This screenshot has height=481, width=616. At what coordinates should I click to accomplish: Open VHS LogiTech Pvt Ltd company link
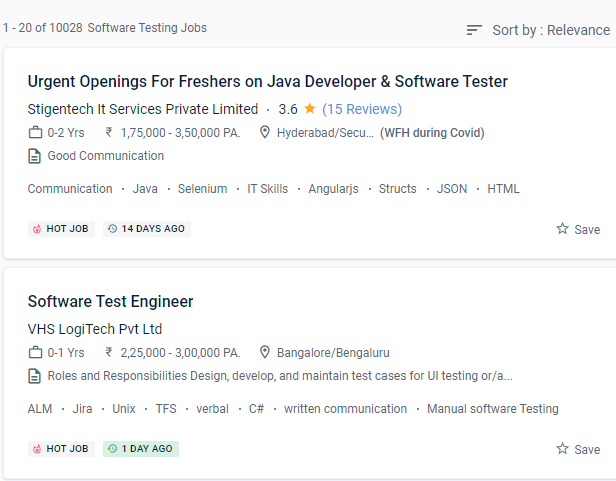coord(94,329)
